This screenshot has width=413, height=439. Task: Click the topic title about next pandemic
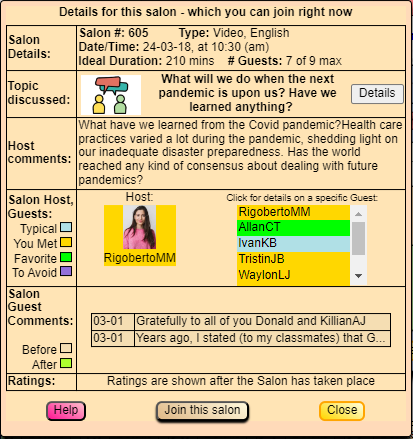pos(247,93)
